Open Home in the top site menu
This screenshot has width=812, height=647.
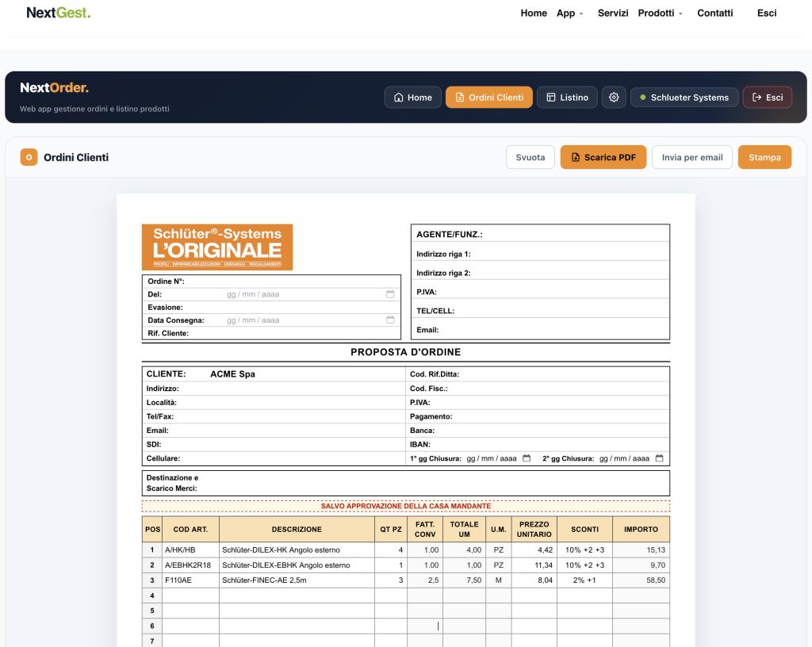[534, 13]
